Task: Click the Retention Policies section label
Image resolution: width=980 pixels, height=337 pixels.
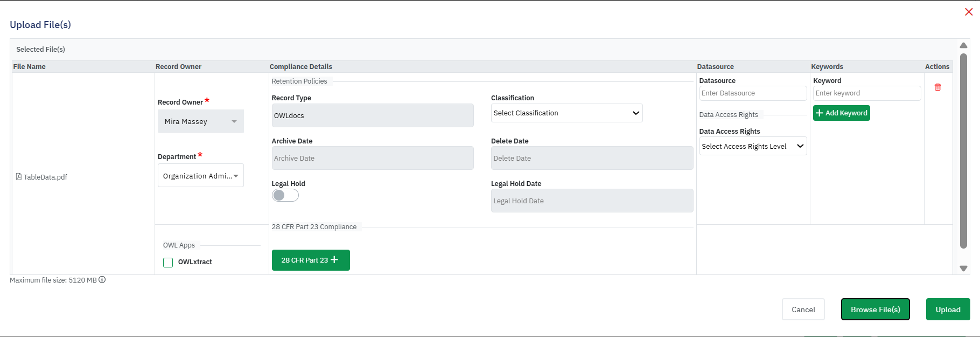Action: coord(299,81)
